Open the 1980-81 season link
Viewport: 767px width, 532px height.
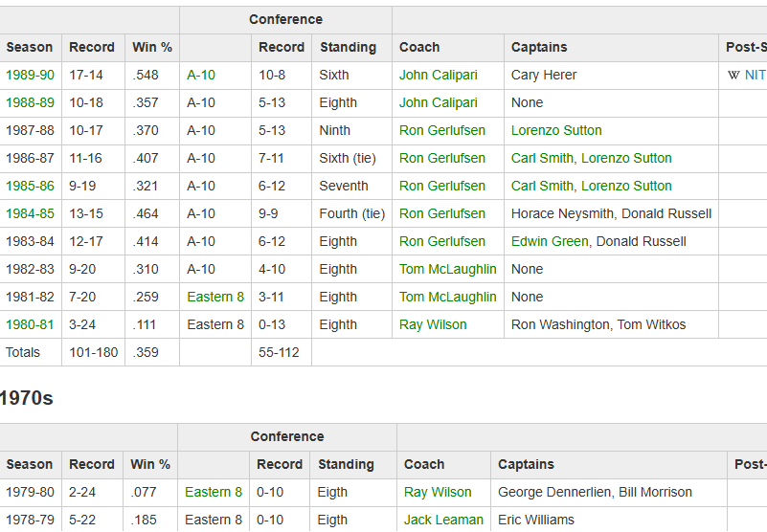coord(30,324)
